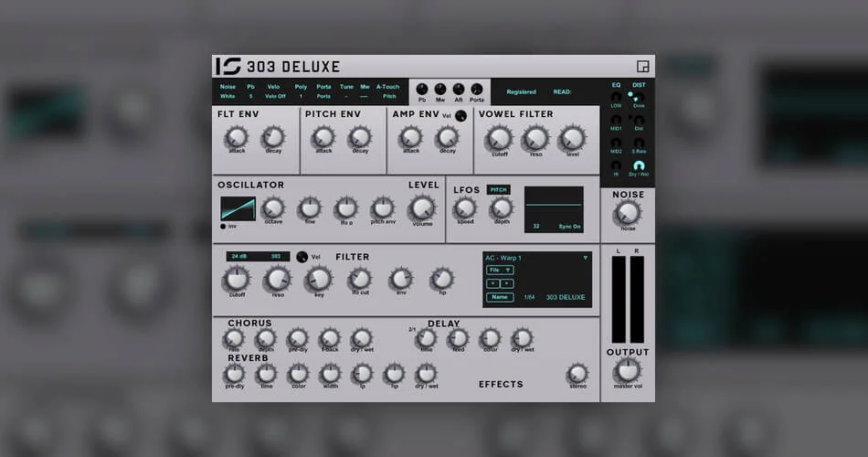The width and height of the screenshot is (868, 457).
Task: Change the Poly voice count value
Action: [301, 96]
